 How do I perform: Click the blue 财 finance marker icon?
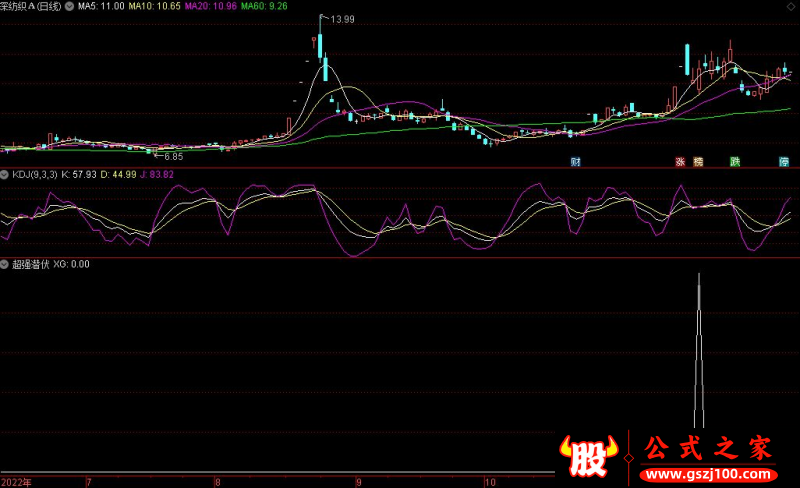pos(576,161)
